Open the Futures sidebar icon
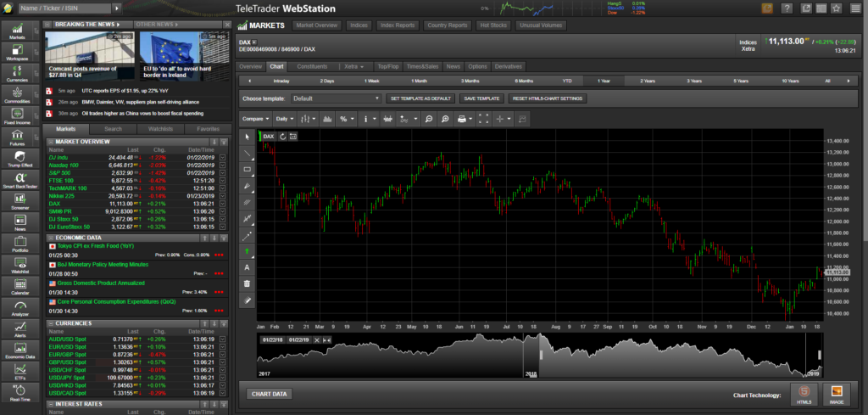 pyautogui.click(x=17, y=137)
